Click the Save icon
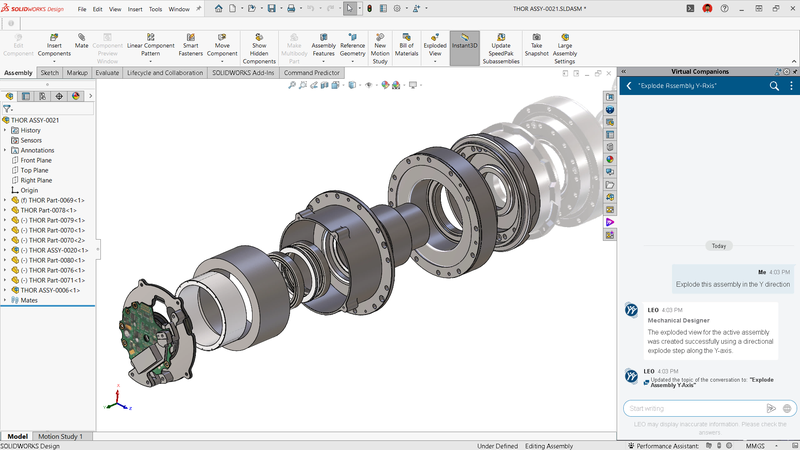 pyautogui.click(x=271, y=9)
